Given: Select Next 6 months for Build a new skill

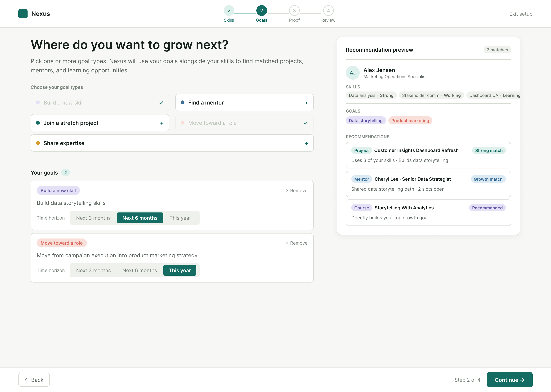Looking at the screenshot, I should coord(140,218).
